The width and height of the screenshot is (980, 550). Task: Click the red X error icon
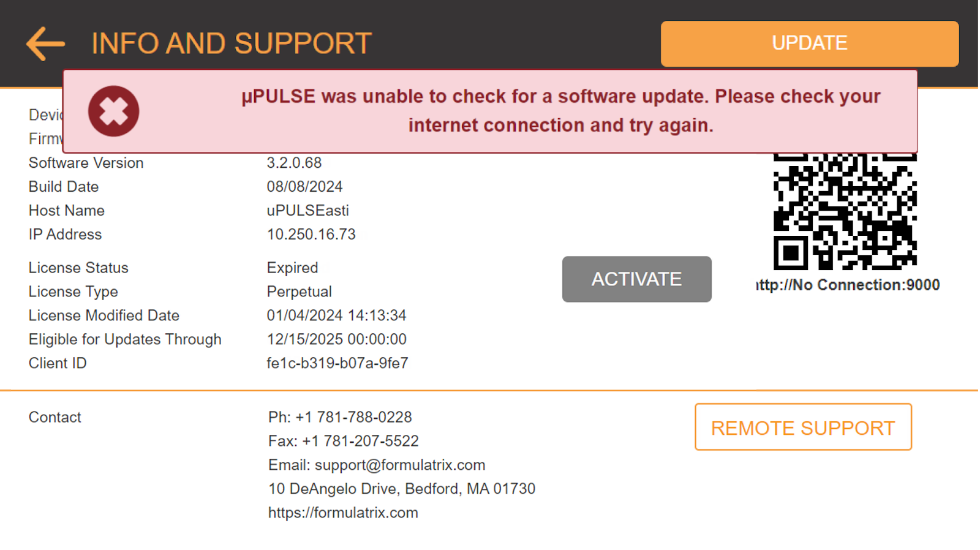point(113,111)
